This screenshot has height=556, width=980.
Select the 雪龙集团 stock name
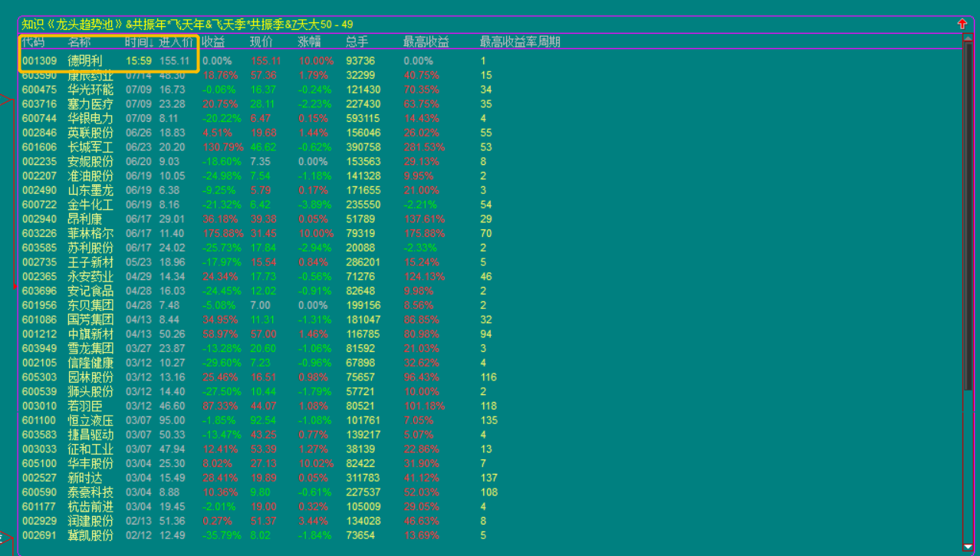(90, 348)
